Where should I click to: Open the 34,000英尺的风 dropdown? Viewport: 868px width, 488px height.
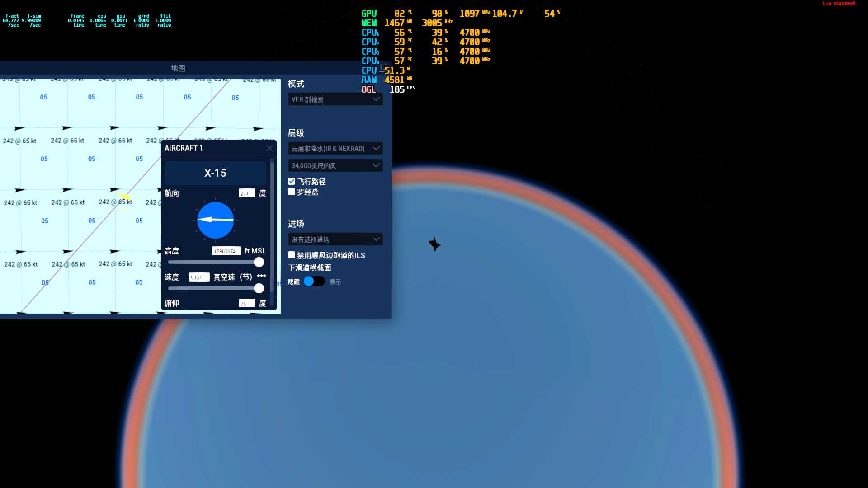[335, 165]
